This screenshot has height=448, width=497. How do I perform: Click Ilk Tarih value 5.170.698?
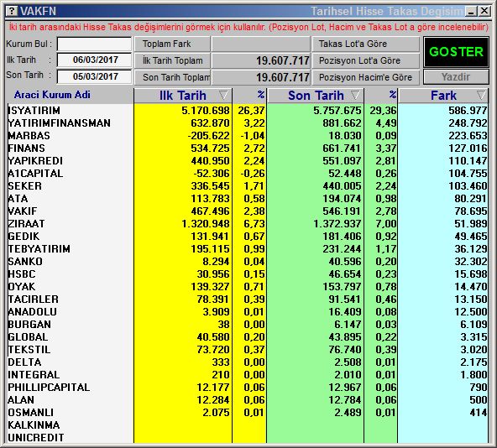[206, 110]
